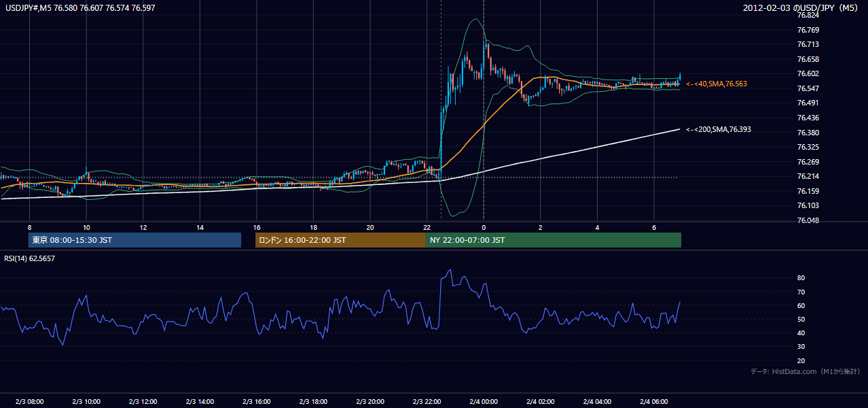Screen dimensions: 868x408
Task: Click price axis label 76.824
Action: tap(808, 15)
